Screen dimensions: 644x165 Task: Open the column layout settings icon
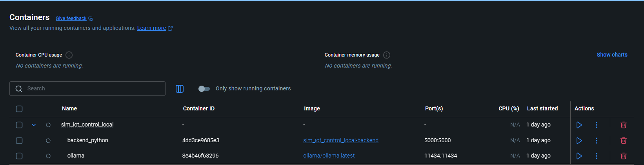[x=180, y=89]
